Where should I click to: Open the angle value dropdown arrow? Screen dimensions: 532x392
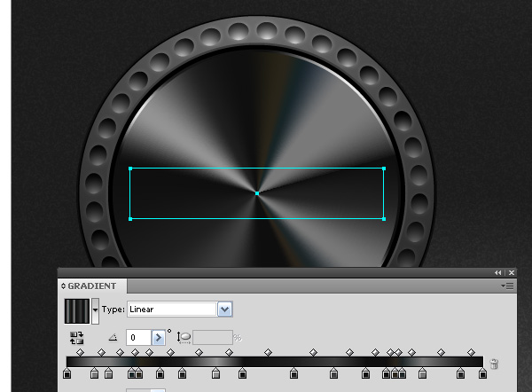158,337
